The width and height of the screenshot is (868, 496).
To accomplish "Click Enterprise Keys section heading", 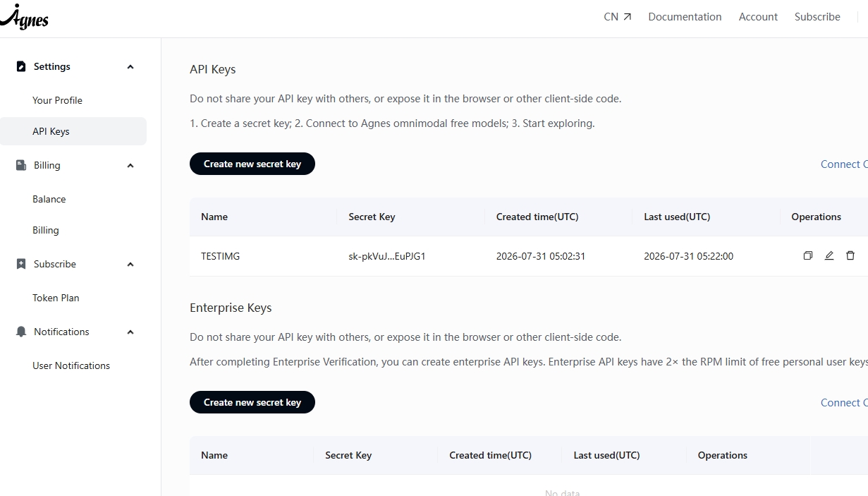I will (231, 308).
